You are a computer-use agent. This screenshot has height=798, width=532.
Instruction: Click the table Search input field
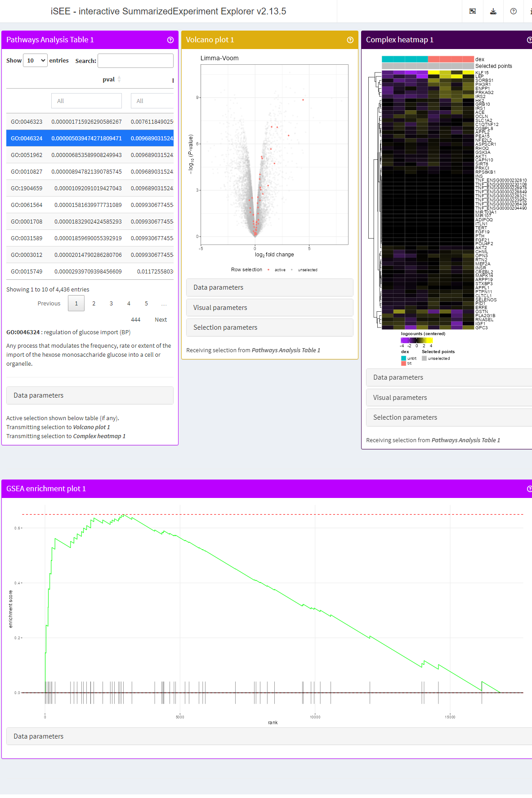pos(135,61)
